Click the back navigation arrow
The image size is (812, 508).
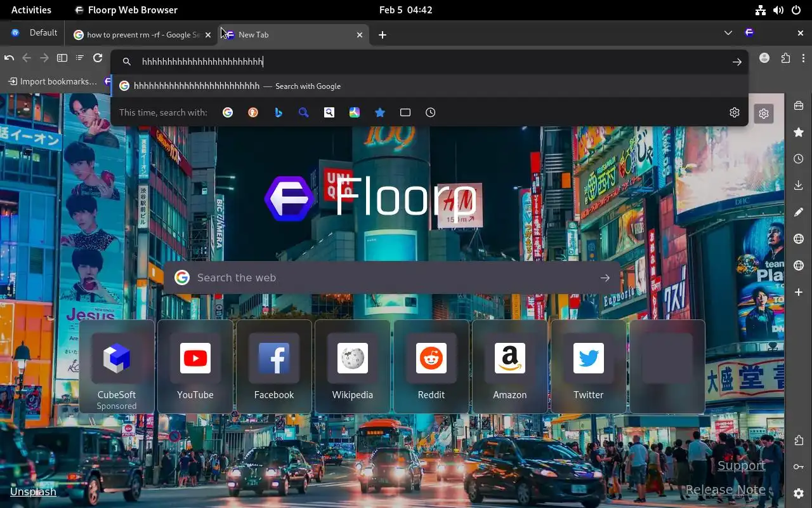click(27, 58)
